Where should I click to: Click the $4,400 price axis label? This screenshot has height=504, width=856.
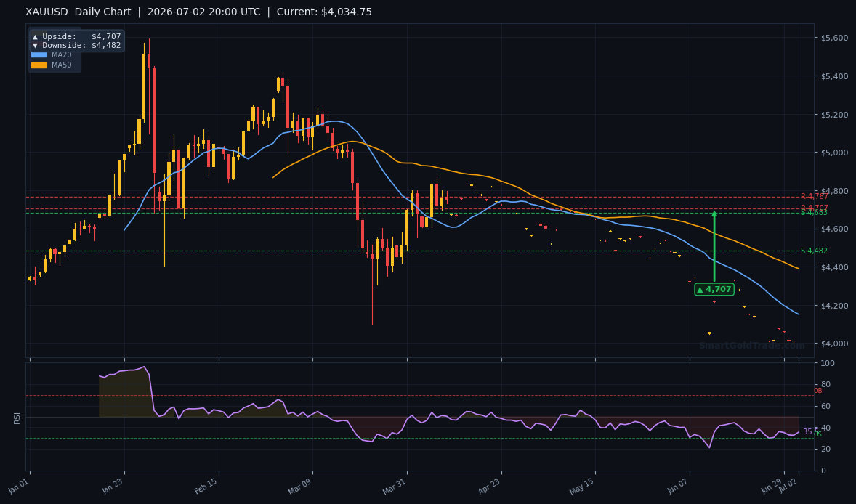[835, 267]
